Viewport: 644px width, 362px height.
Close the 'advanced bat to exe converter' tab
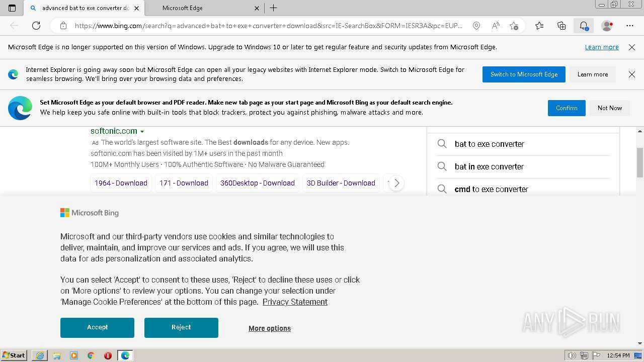tap(136, 8)
